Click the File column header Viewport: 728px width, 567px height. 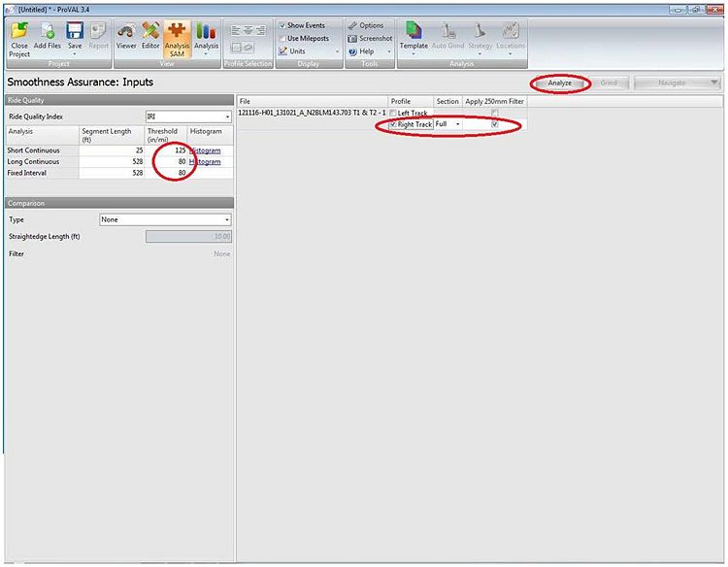tap(313, 101)
